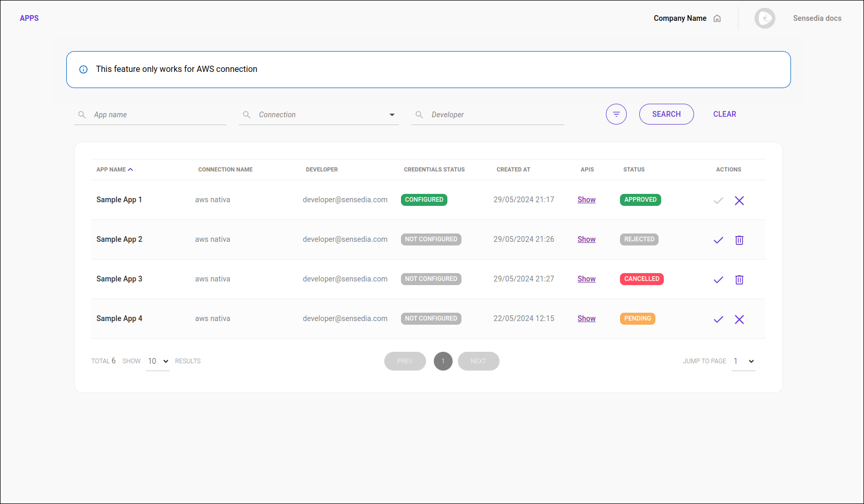Screen dimensions: 864x504
Task: Switch to the APPS section in top left
Action: click(29, 18)
